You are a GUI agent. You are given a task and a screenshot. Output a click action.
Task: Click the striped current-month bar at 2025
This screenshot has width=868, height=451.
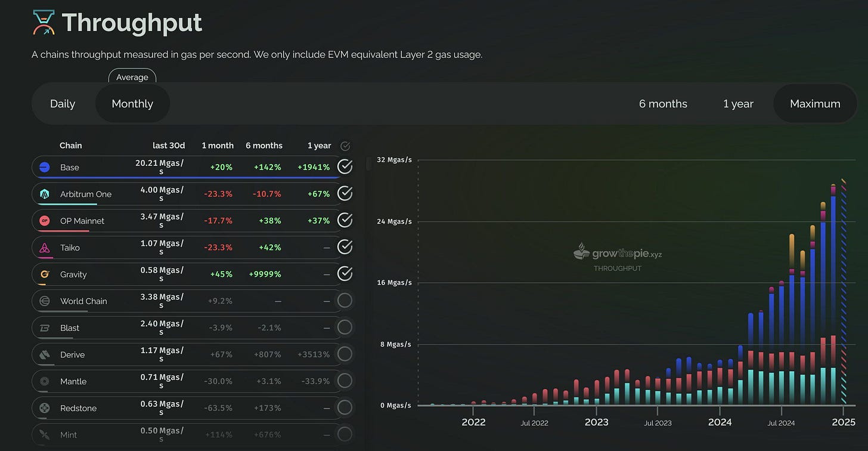844,292
